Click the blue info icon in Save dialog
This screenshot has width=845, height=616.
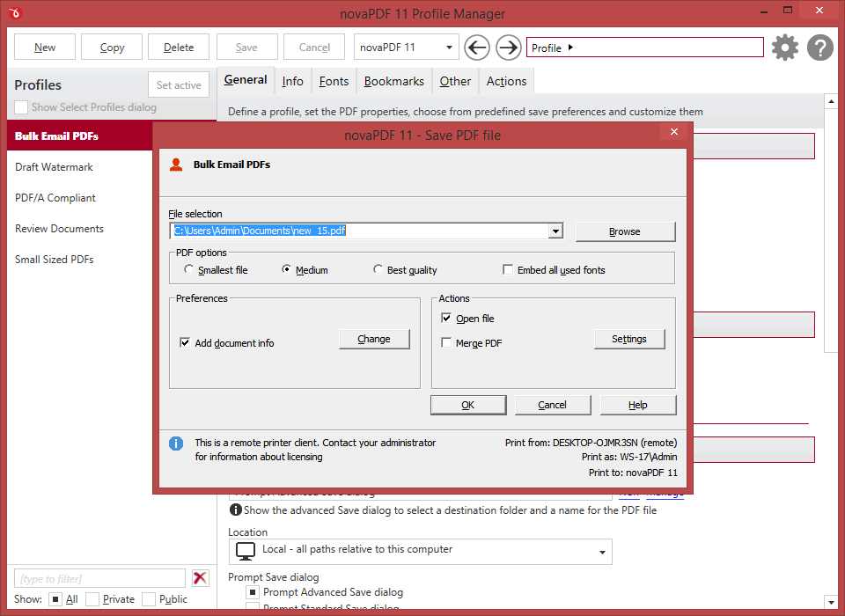(x=176, y=444)
